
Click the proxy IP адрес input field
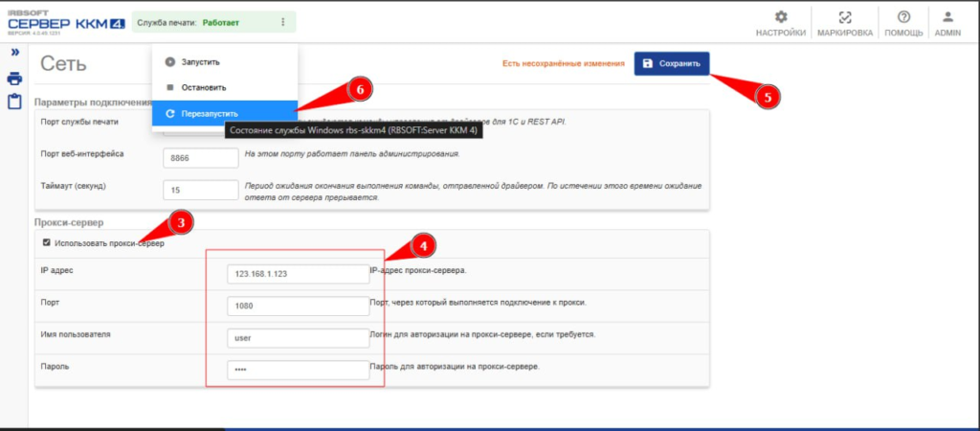298,274
